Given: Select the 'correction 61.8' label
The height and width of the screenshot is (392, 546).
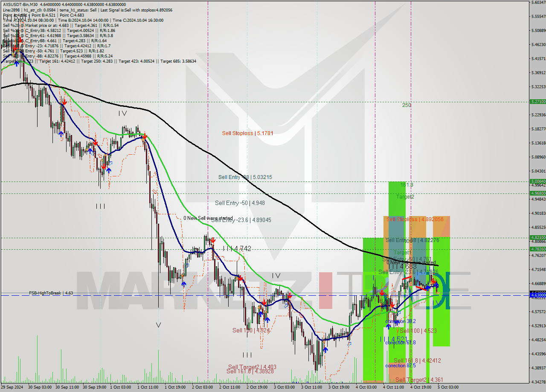Looking at the screenshot, I should pos(401,343).
